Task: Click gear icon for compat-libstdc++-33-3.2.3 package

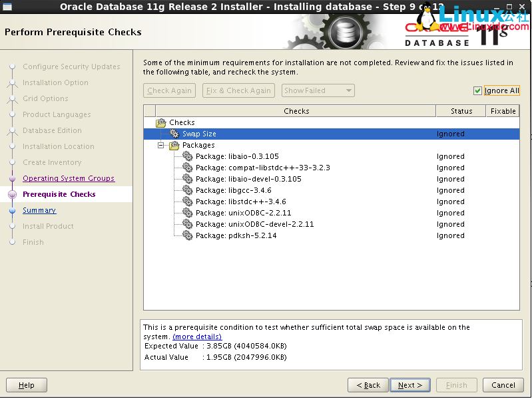Action: 187,168
